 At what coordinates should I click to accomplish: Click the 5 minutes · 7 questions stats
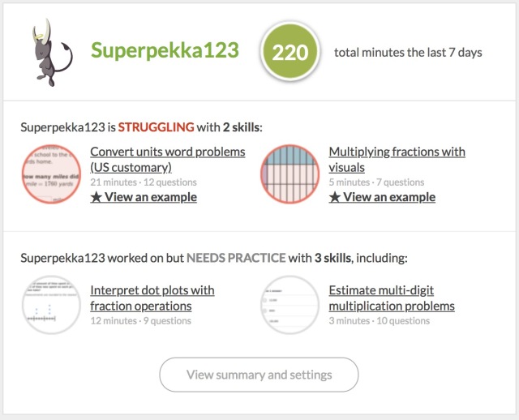click(376, 182)
